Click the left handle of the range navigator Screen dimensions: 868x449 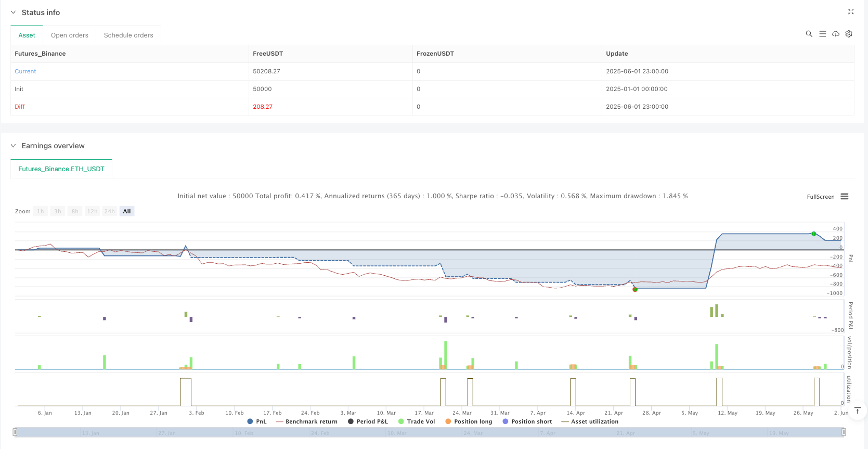pyautogui.click(x=15, y=432)
